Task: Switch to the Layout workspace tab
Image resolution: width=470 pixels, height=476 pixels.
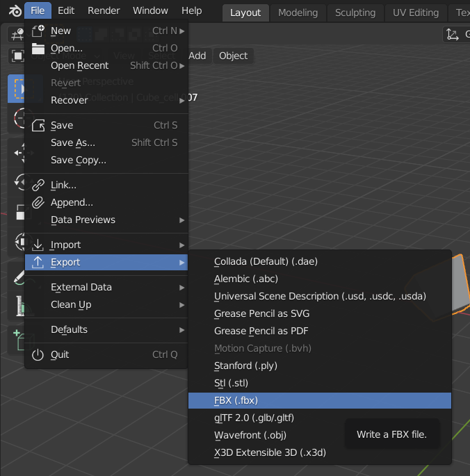Action: point(245,13)
